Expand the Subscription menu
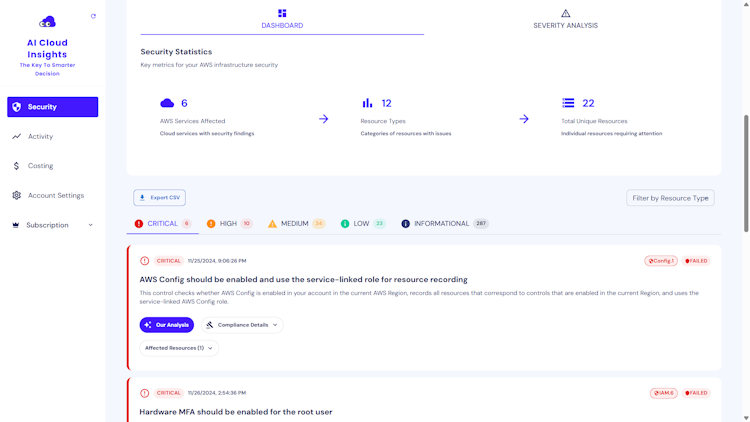Screen dimensions: 750x422 [x=53, y=225]
